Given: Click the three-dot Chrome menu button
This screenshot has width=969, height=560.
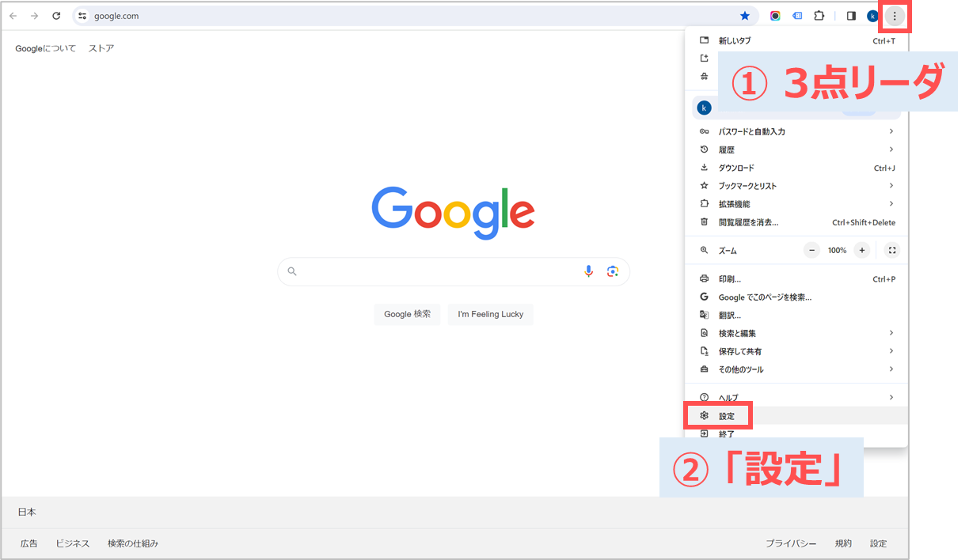Looking at the screenshot, I should click(895, 16).
